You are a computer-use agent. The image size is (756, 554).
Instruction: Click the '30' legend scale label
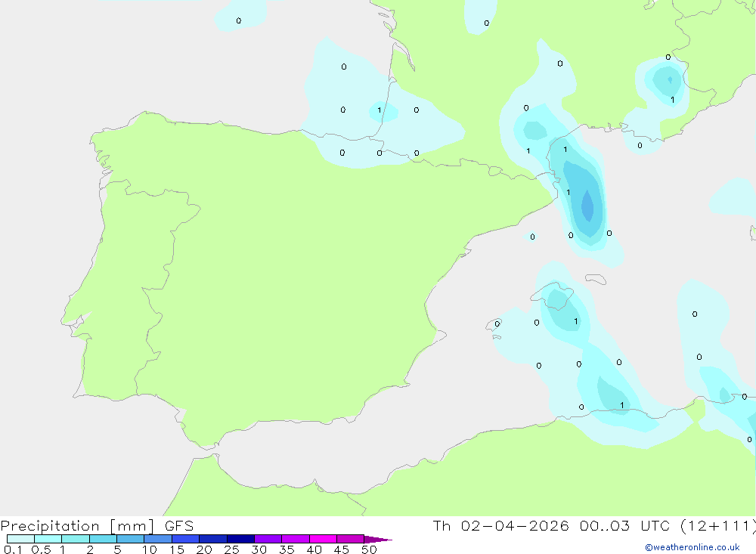tap(259, 549)
